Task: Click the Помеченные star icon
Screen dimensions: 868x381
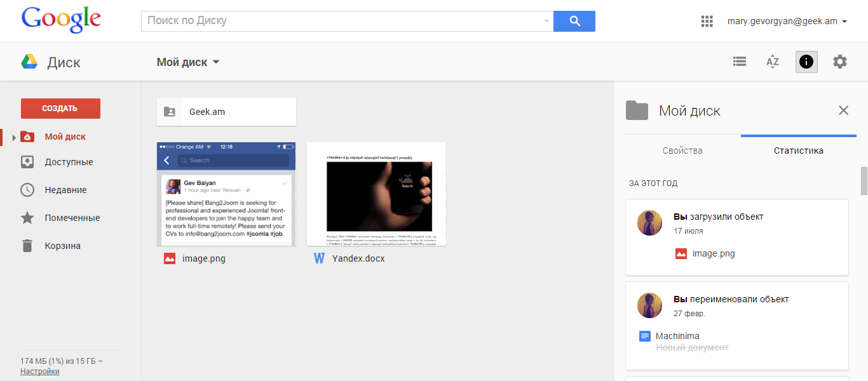Action: pos(27,218)
